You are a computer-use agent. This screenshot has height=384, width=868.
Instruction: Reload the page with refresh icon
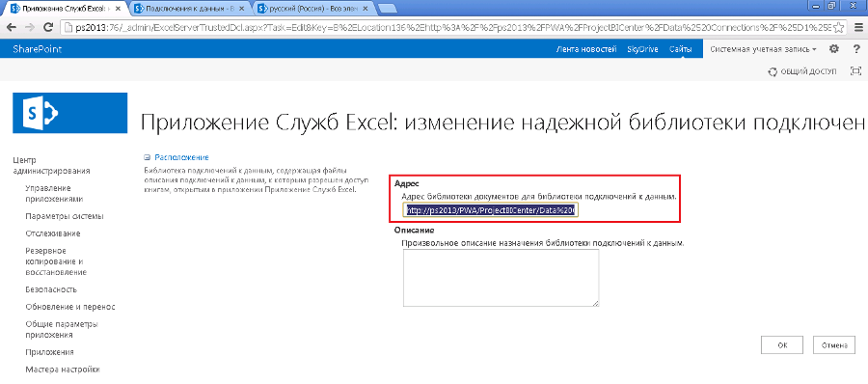coord(48,27)
